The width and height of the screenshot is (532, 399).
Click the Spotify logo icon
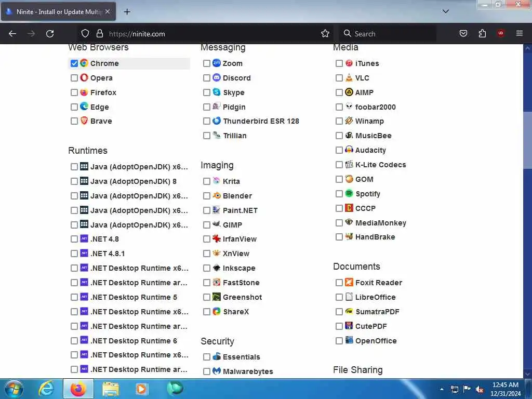point(349,193)
